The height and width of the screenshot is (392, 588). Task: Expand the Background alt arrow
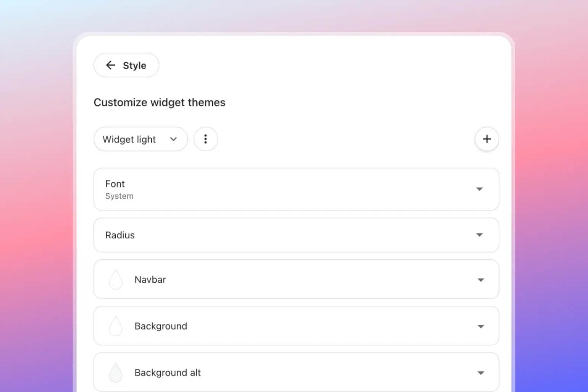tap(481, 373)
